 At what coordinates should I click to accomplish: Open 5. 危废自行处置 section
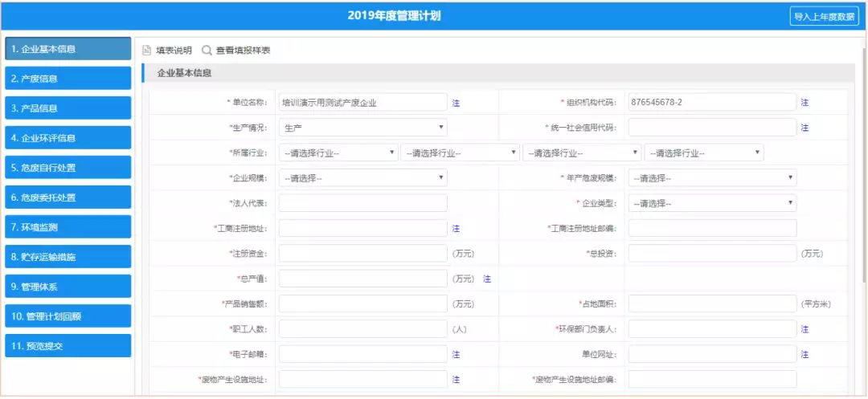pos(68,168)
